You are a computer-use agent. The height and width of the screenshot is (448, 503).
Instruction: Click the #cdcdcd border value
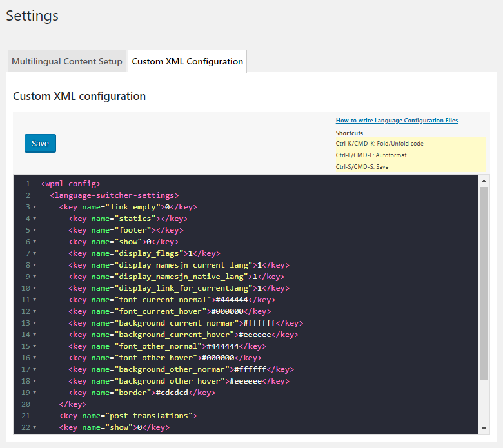click(x=172, y=393)
